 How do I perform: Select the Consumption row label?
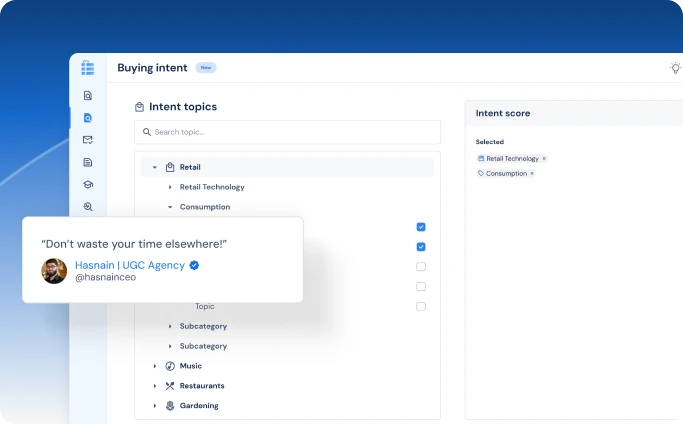(205, 207)
